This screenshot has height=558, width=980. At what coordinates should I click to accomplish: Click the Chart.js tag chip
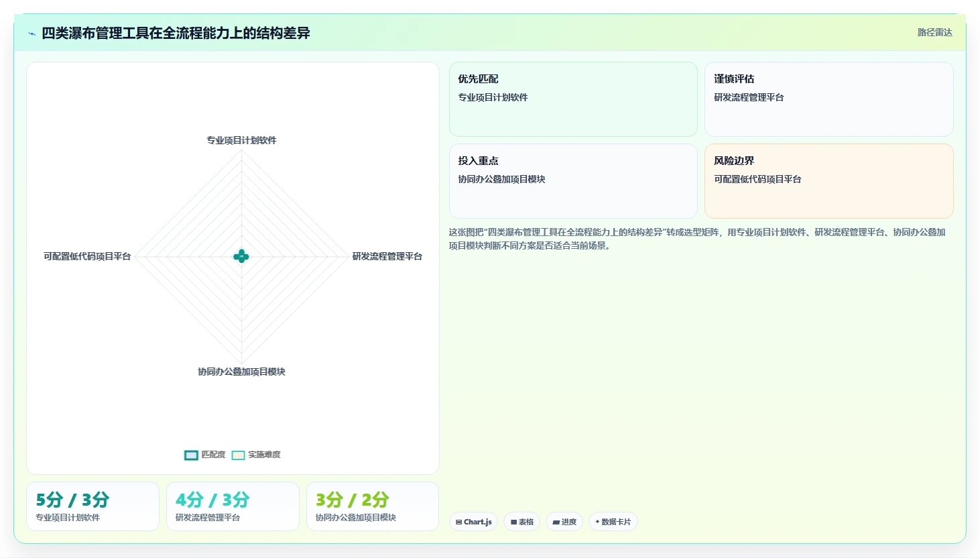pyautogui.click(x=473, y=522)
